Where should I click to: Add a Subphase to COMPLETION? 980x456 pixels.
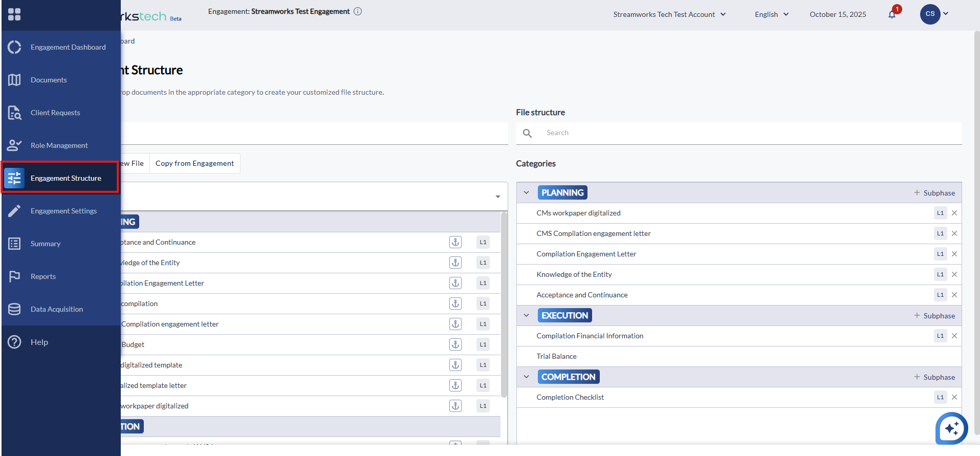(934, 377)
